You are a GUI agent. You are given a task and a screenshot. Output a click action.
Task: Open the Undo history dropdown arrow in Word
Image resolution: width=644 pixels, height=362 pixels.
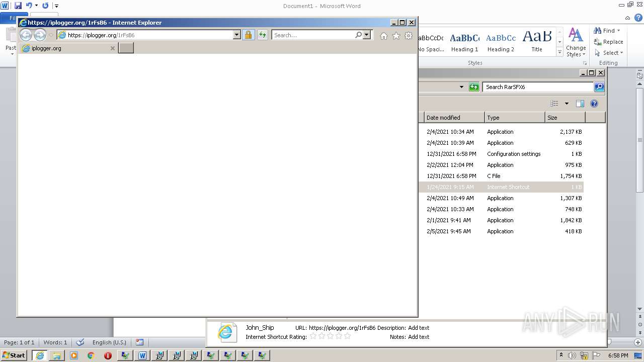36,6
